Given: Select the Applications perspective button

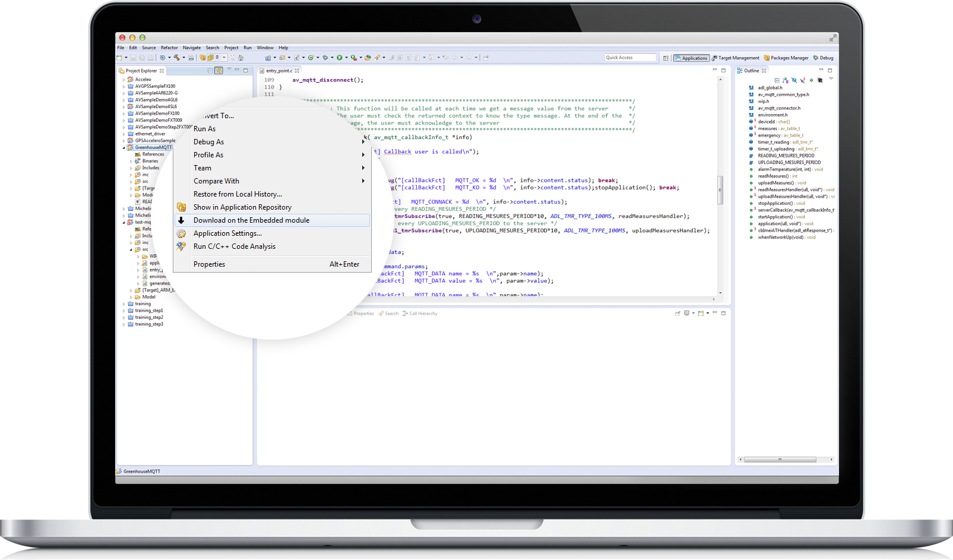Looking at the screenshot, I should [691, 58].
